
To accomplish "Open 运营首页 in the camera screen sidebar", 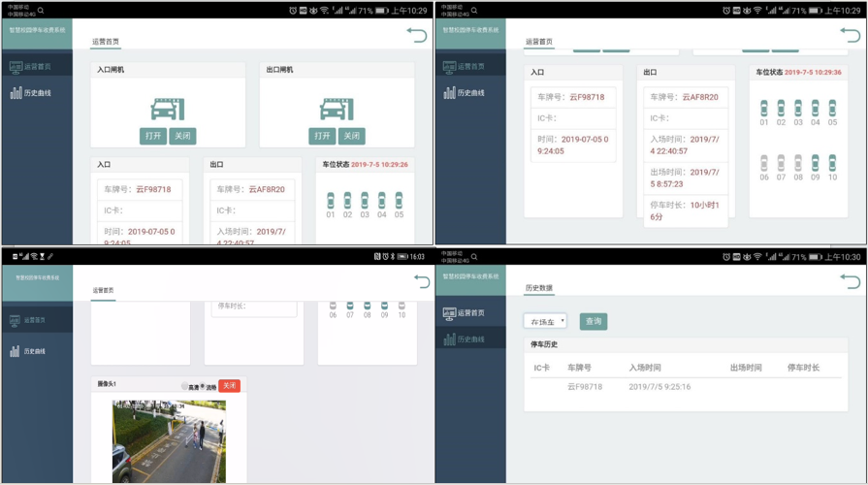I will click(x=37, y=320).
